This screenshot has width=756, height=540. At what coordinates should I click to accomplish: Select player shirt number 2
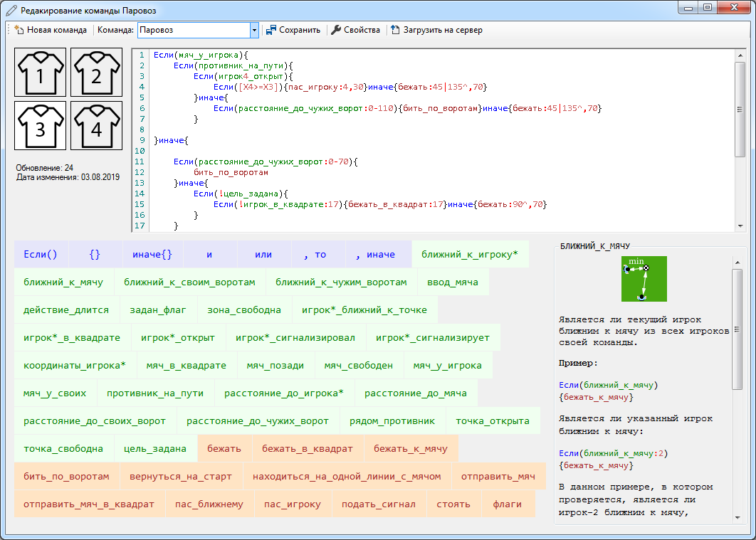(96, 73)
